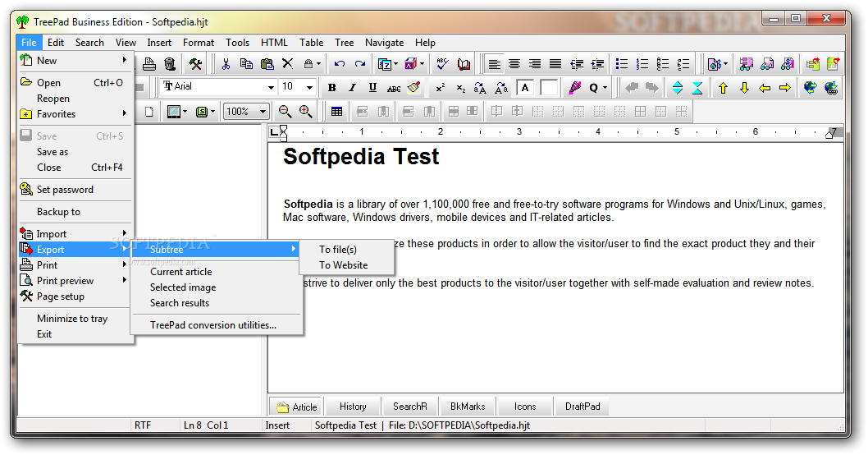Switch to the History tab

[x=353, y=407]
